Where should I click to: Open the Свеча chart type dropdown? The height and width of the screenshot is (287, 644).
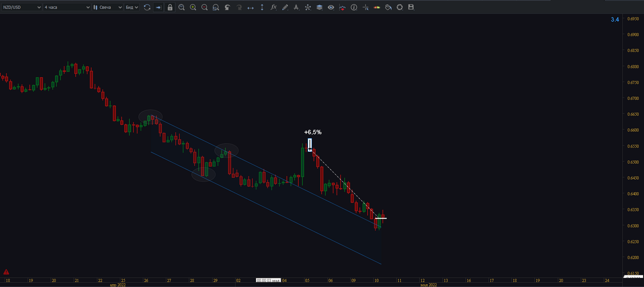(x=107, y=7)
